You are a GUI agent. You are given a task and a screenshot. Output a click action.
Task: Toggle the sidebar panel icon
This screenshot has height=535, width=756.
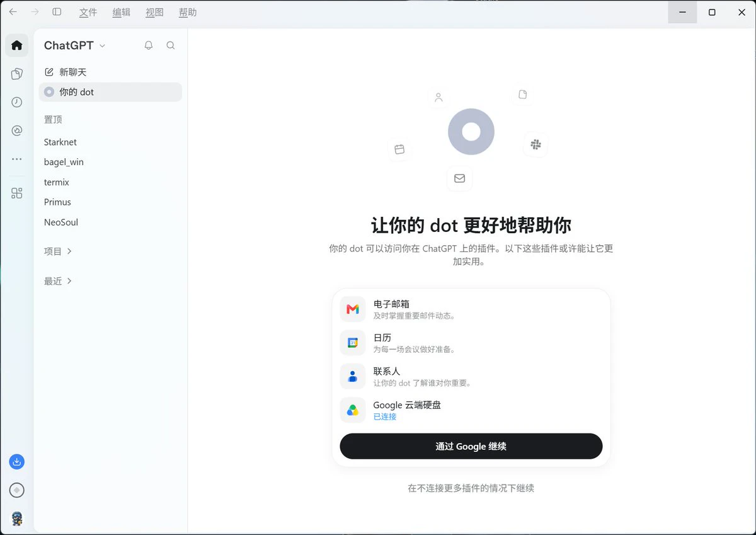(57, 12)
